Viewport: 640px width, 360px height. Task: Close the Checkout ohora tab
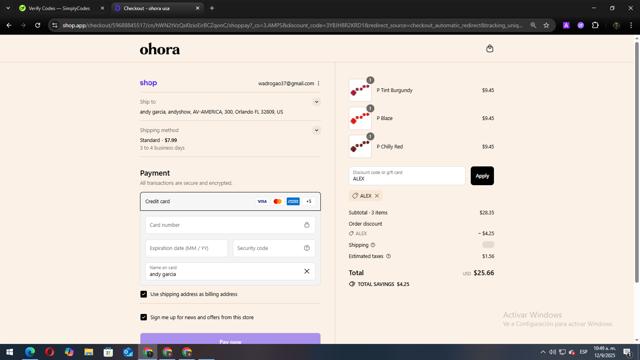(x=198, y=8)
